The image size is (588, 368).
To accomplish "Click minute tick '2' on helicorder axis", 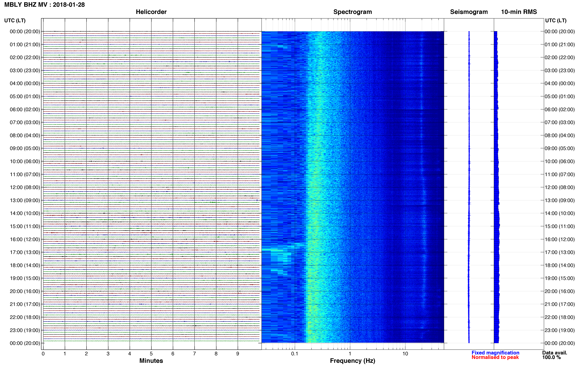I will coord(86,354).
